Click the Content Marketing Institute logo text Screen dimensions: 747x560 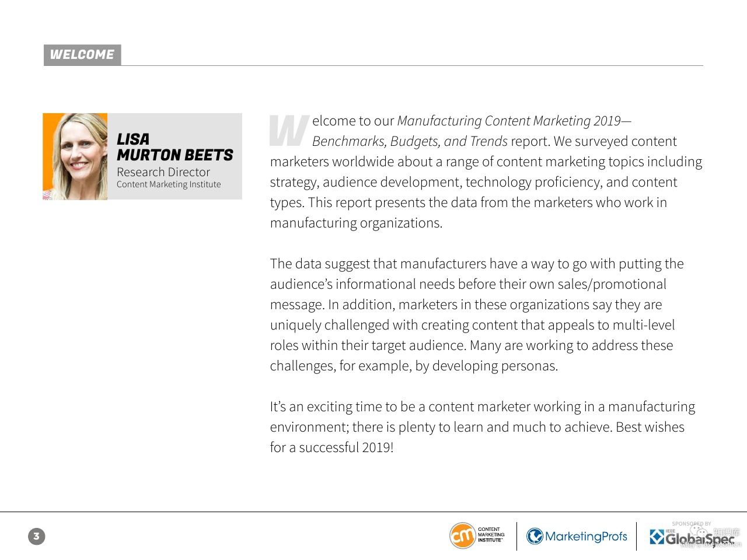click(491, 535)
